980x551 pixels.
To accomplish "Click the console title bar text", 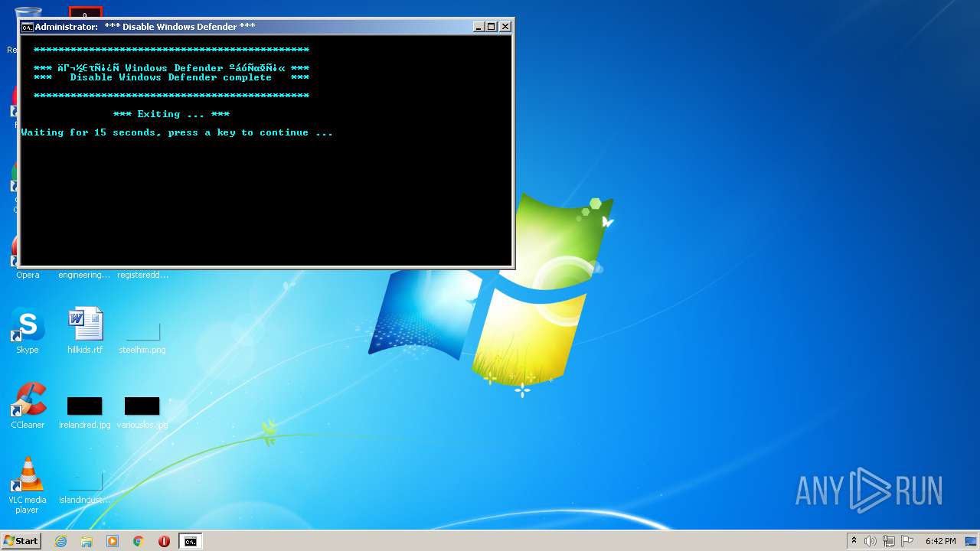I will pos(145,26).
